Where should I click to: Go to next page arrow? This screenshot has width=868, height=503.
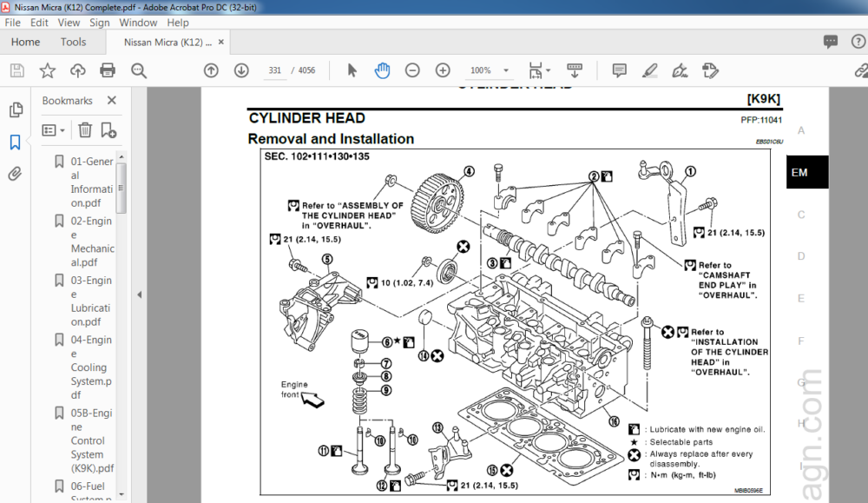pyautogui.click(x=241, y=70)
